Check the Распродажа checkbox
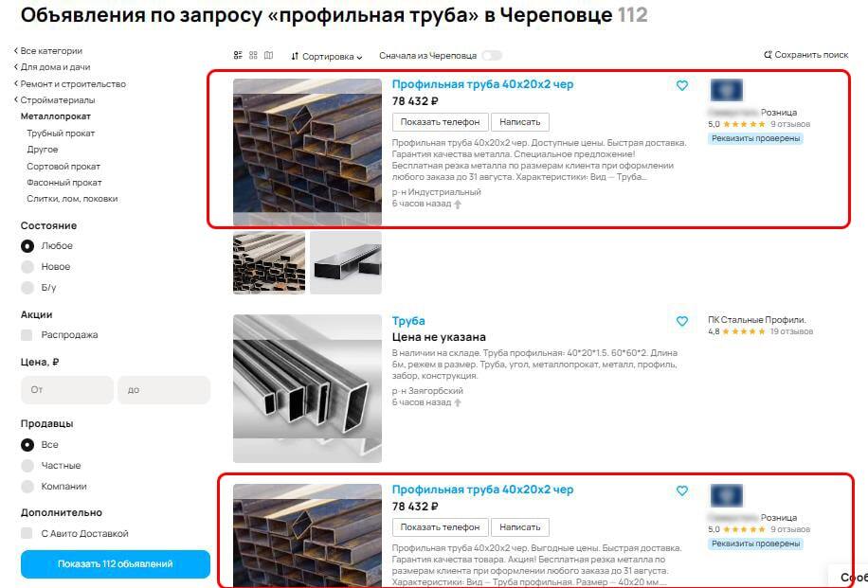The image size is (868, 588). [27, 334]
